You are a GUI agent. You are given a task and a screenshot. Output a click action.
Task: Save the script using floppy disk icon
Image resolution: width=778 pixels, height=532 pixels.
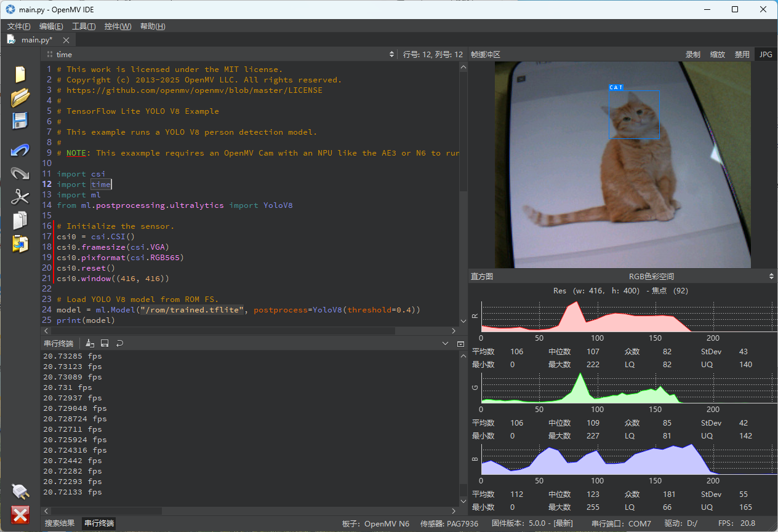click(20, 121)
